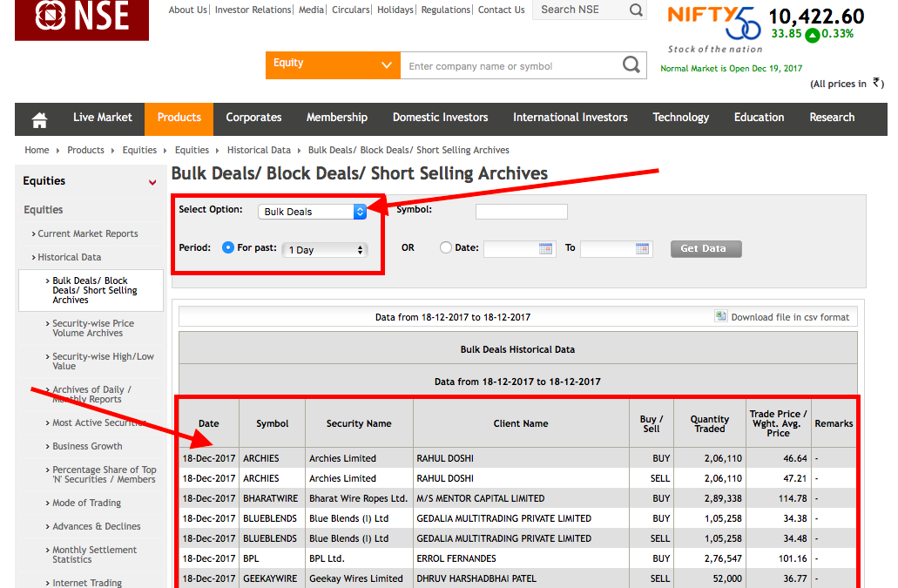This screenshot has width=898, height=588.
Task: Open the About Us link
Action: pos(188,10)
